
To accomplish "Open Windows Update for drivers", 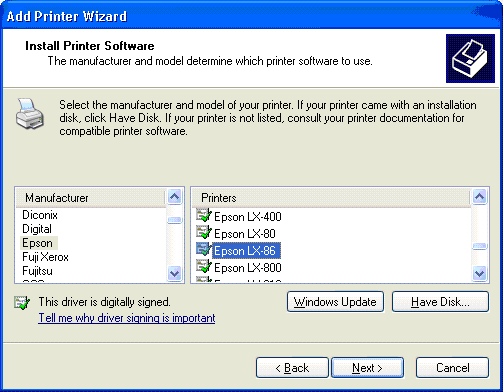I will click(x=335, y=302).
